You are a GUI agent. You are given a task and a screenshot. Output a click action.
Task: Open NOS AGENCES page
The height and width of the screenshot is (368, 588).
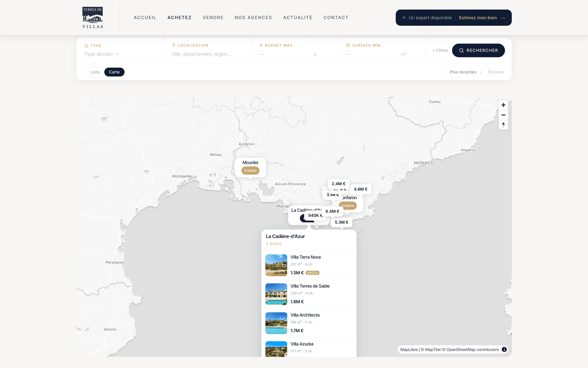point(253,17)
